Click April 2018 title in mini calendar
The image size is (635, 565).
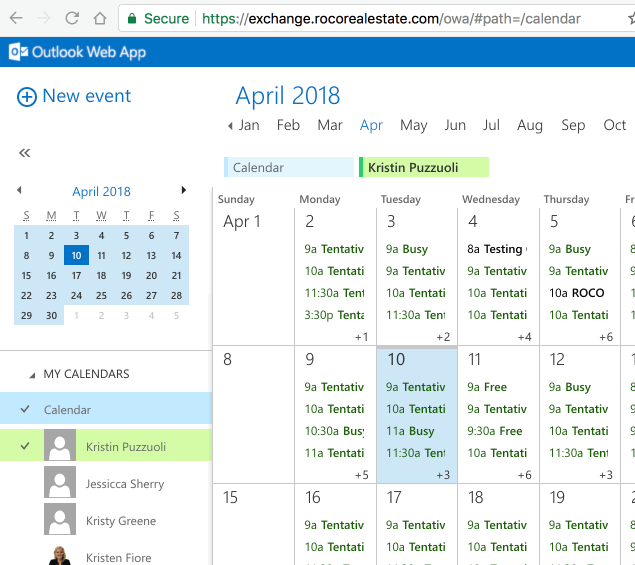[x=101, y=191]
